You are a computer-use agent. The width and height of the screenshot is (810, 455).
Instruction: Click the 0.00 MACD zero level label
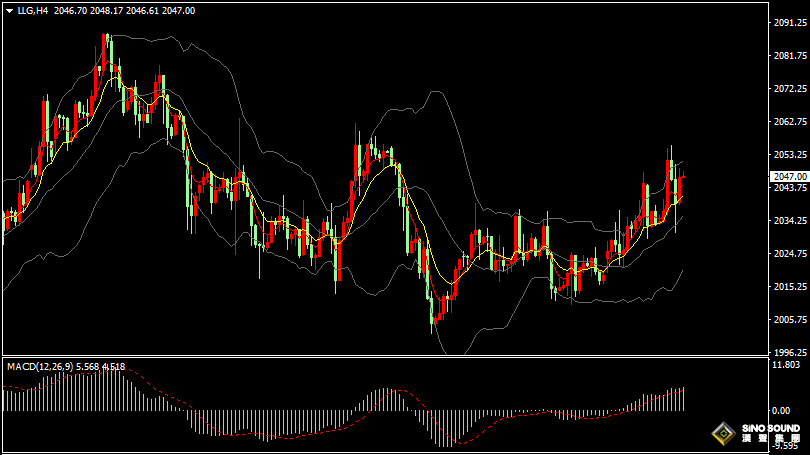[x=780, y=411]
